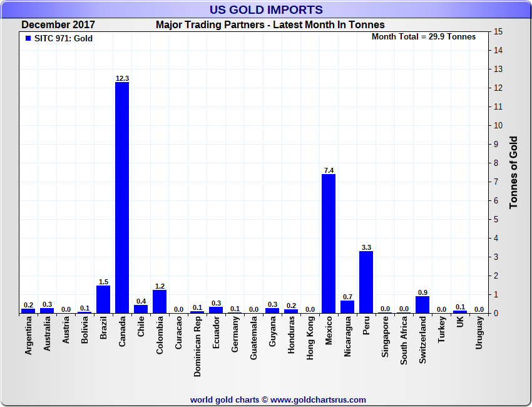
Task: Click the '10' tick on the y-axis
Action: tap(498, 126)
